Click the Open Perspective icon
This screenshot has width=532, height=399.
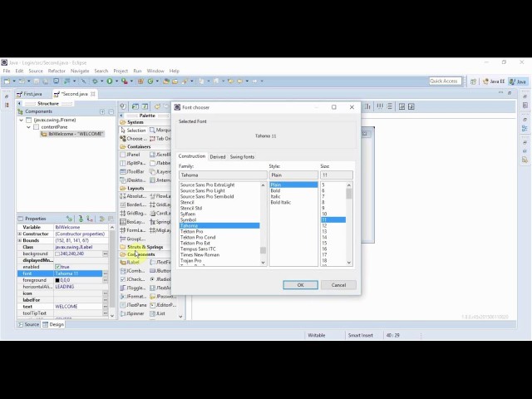(473, 81)
